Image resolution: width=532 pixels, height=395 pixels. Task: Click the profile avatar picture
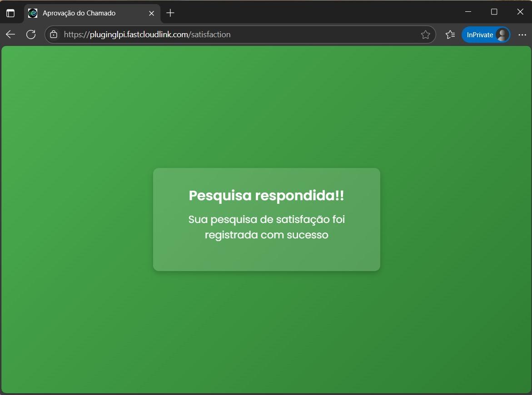click(x=502, y=35)
